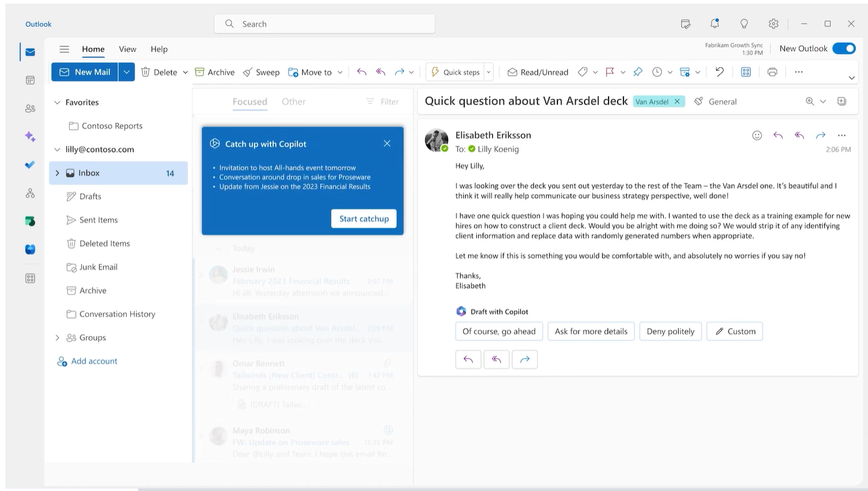Viewport: 868px width, 491px height.
Task: Click the Search box
Action: pos(324,24)
